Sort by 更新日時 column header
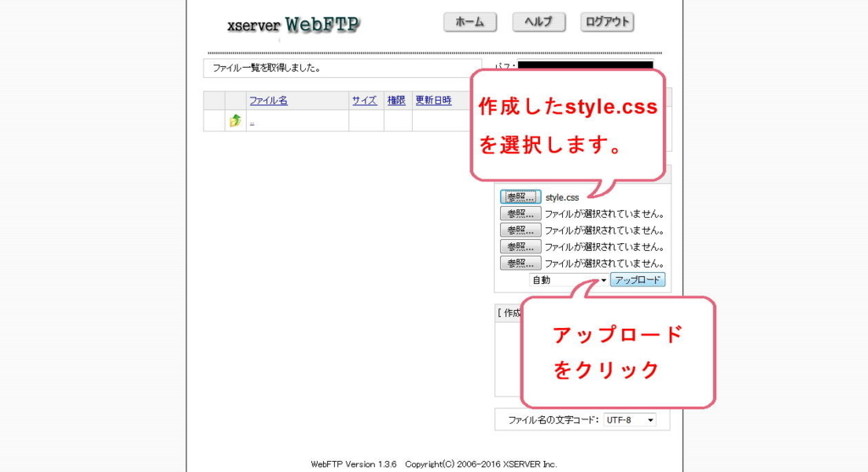 coord(433,100)
